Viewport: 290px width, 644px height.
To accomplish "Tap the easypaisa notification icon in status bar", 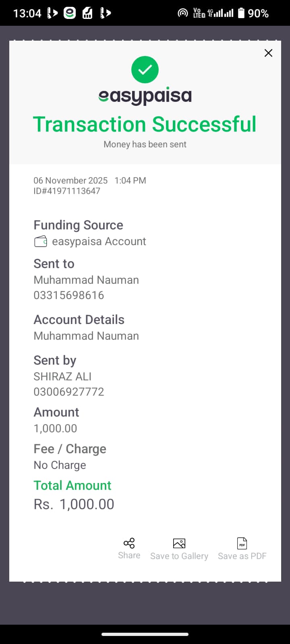I will [x=70, y=13].
